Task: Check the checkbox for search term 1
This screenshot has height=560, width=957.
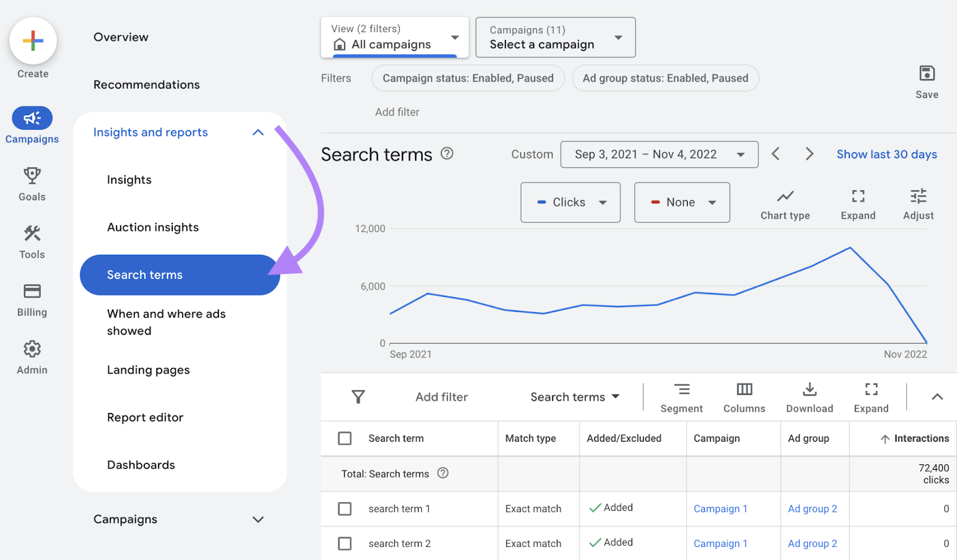Action: point(345,509)
